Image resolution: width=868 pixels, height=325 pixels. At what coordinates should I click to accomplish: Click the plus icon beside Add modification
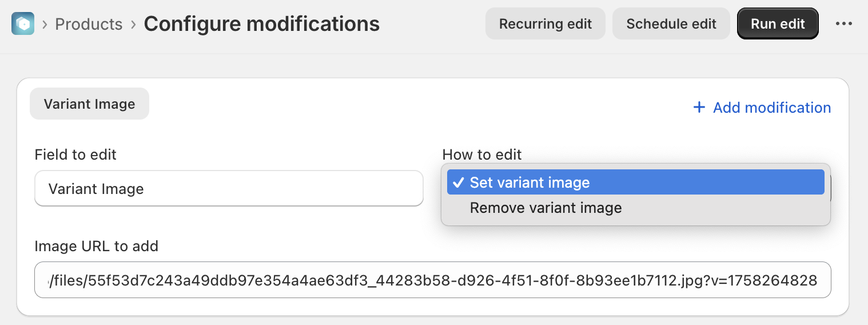699,108
